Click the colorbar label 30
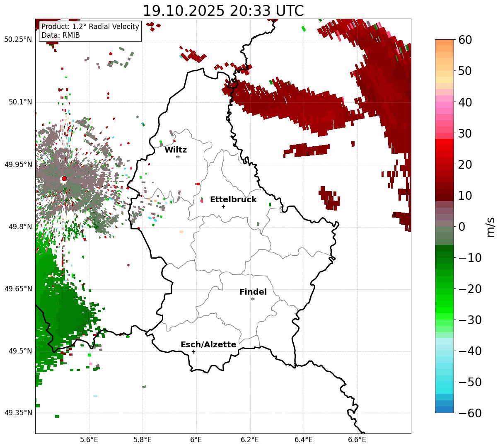The height and width of the screenshot is (448, 500). click(465, 133)
